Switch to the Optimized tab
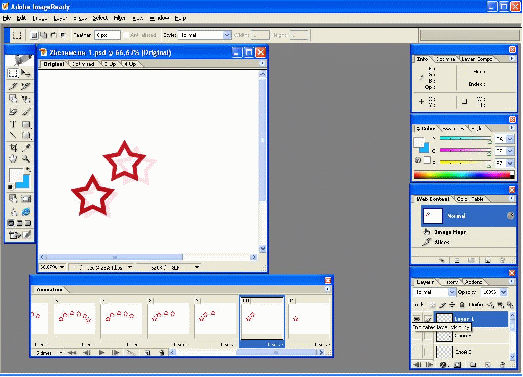Screen dimensions: 523x377 coord(83,64)
